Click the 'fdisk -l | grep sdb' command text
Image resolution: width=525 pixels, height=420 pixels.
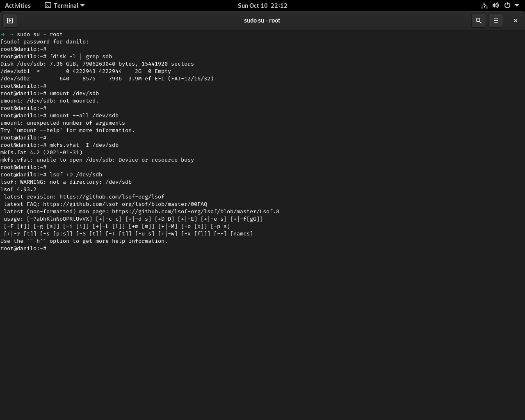(x=80, y=57)
